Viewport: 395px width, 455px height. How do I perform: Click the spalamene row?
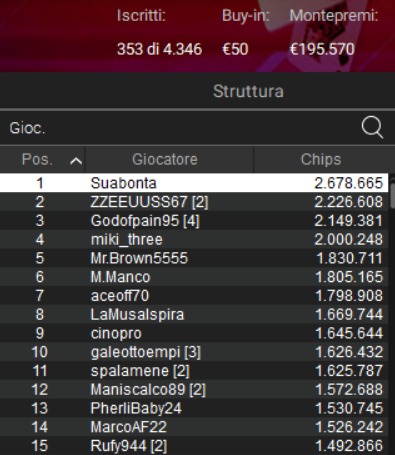tap(194, 371)
